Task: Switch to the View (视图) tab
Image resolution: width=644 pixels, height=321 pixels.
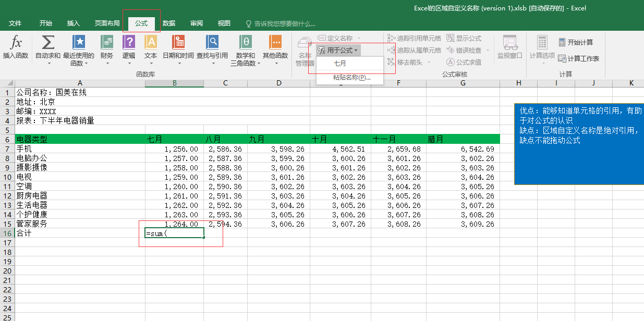Action: 224,23
